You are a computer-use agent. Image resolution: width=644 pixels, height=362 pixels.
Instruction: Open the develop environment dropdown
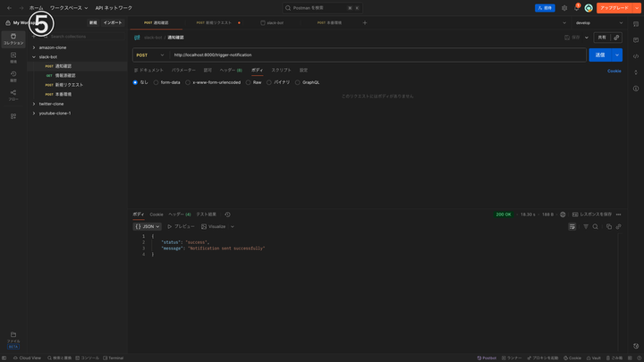[x=597, y=22]
